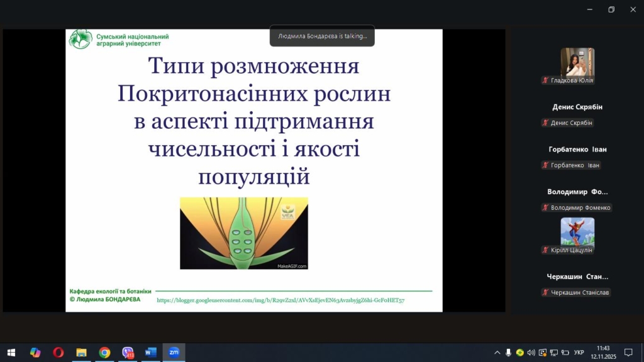
Task: Select Кірілл Цацулін participant avatar
Action: tap(577, 231)
